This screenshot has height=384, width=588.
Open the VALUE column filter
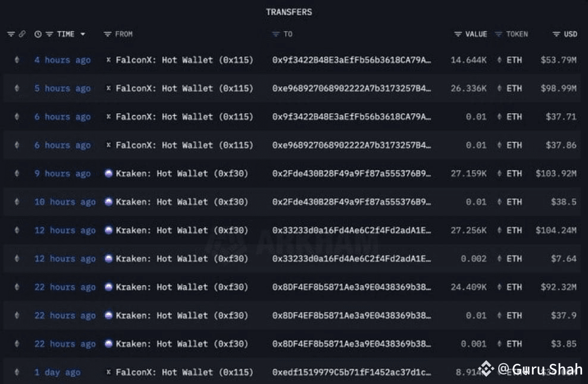coord(458,34)
